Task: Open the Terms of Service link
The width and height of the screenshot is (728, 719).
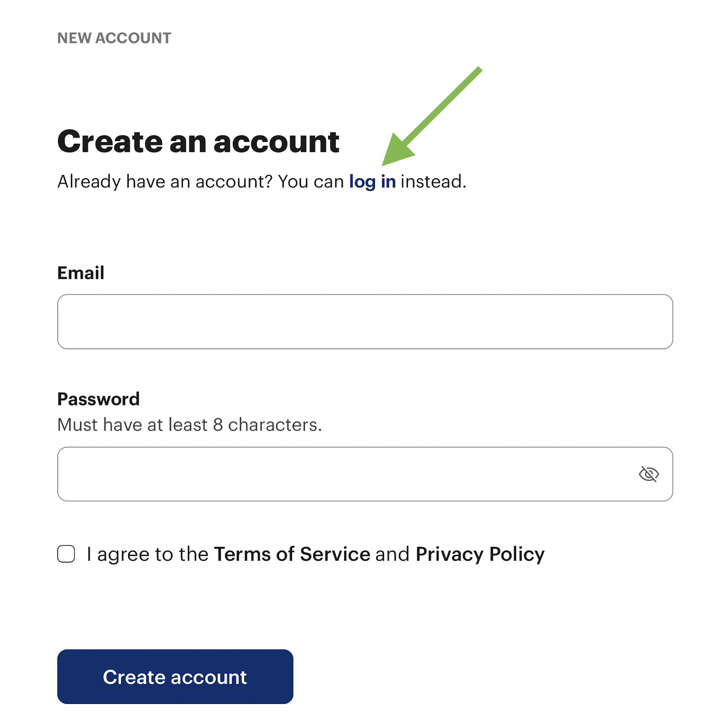Action: (292, 554)
